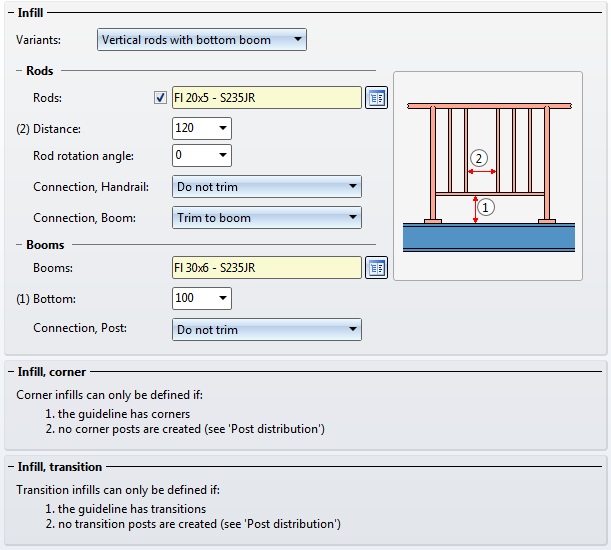Click the railing infill preview image
Viewport: 611px width, 550px height.
[x=487, y=175]
